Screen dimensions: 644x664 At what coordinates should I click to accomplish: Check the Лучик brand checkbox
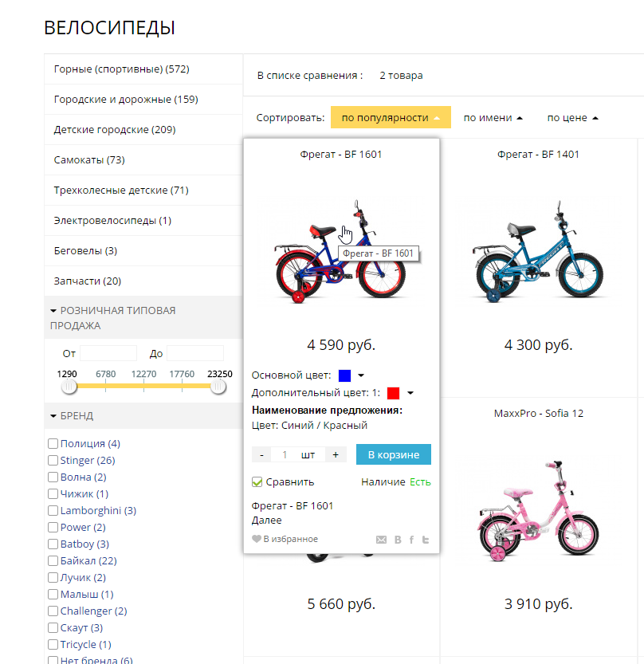pos(53,577)
